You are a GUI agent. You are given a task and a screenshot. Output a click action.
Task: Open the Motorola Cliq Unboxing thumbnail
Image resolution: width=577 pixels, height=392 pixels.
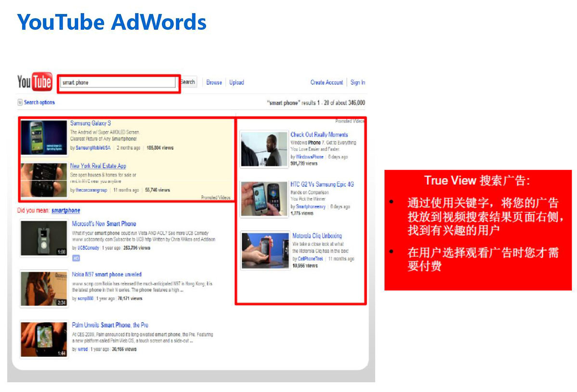point(265,251)
